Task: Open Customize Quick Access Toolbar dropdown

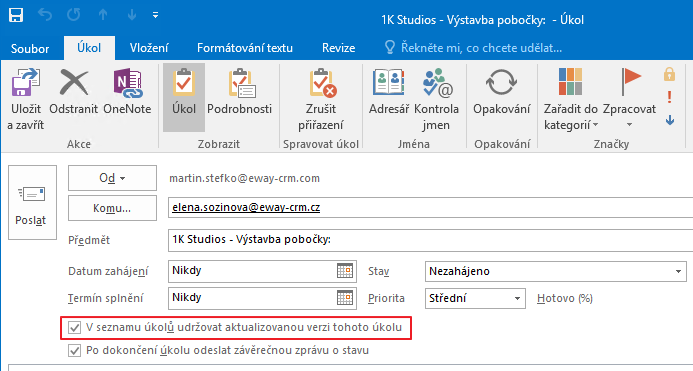Action: 155,15
